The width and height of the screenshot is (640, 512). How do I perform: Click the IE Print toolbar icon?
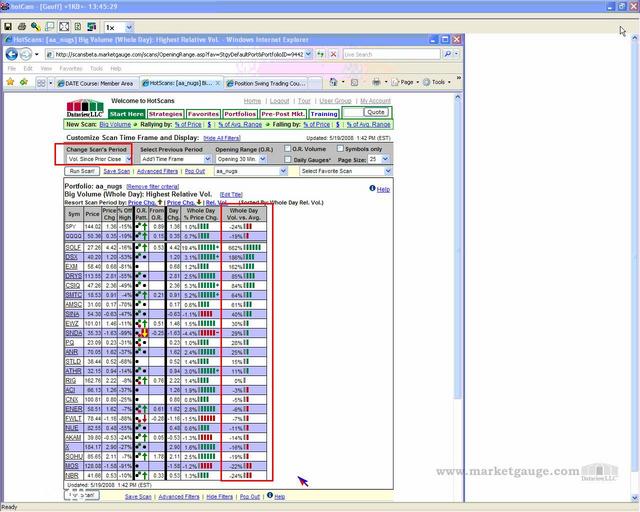point(376,82)
